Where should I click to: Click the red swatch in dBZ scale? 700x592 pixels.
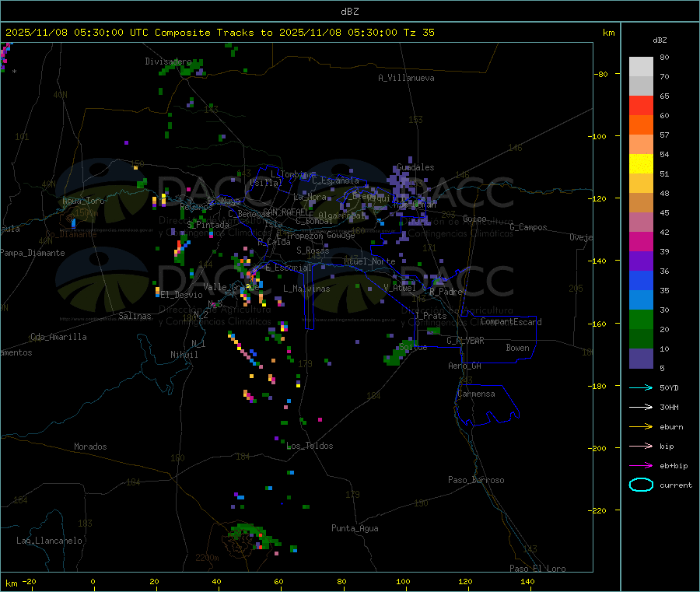[641, 105]
